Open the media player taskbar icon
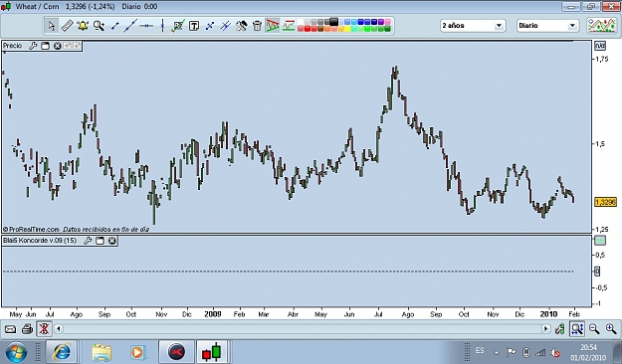Viewport: 622px width, 364px height. click(x=137, y=352)
